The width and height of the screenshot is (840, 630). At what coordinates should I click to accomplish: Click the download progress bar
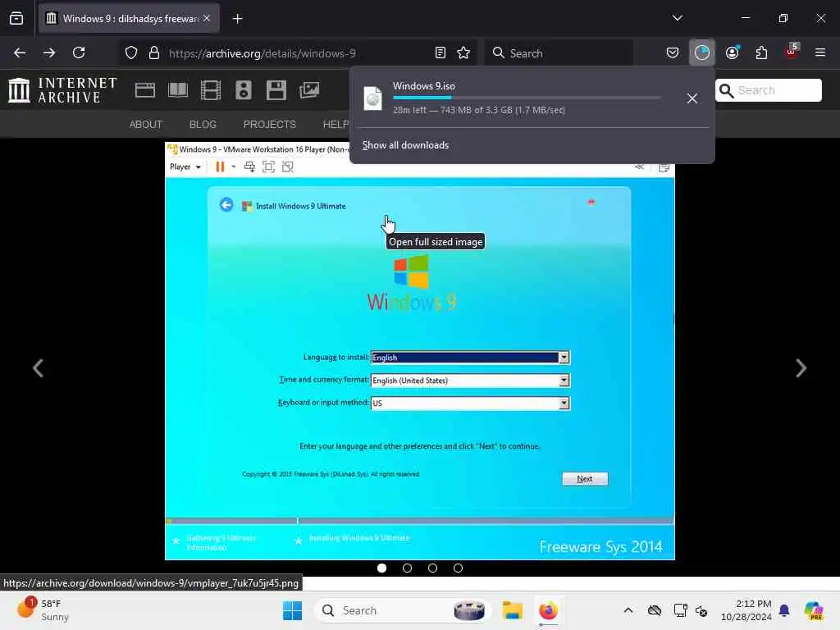pos(527,98)
